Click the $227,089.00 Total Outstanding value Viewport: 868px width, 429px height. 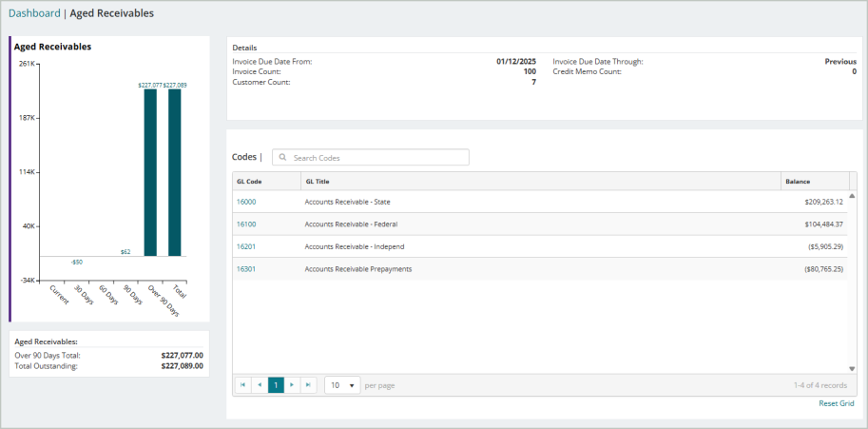click(183, 366)
